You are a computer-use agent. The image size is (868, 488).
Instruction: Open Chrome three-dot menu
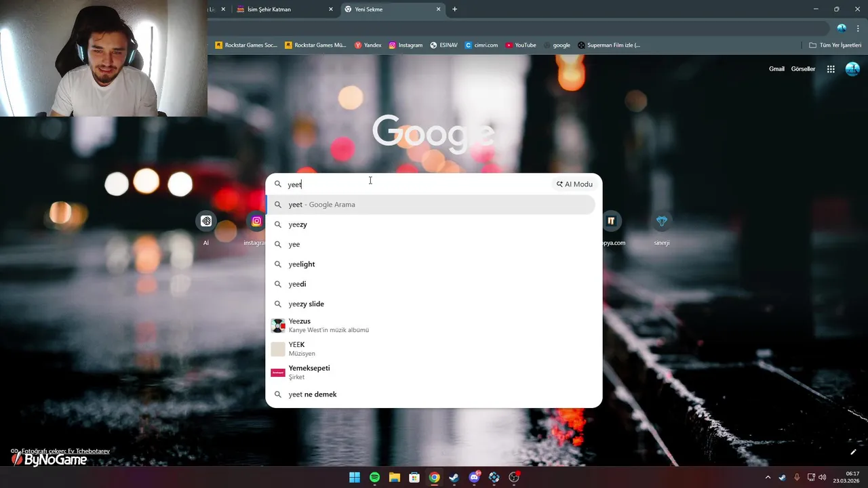tap(858, 28)
